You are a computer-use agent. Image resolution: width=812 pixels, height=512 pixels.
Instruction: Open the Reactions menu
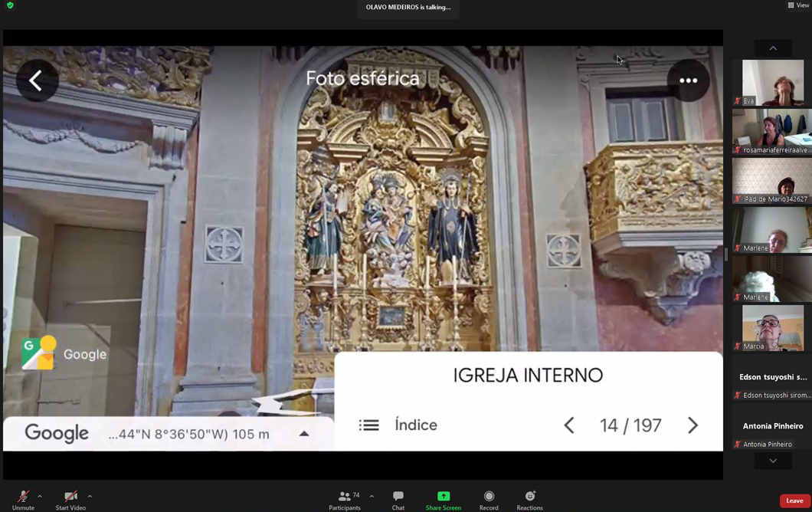[x=529, y=500]
